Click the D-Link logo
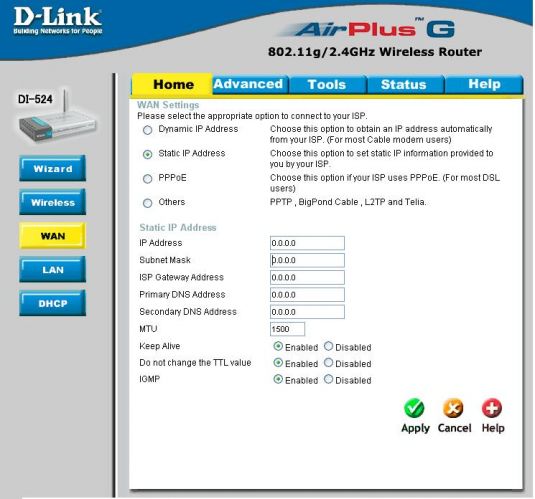Viewport: 535px width, 499px height. tap(58, 21)
